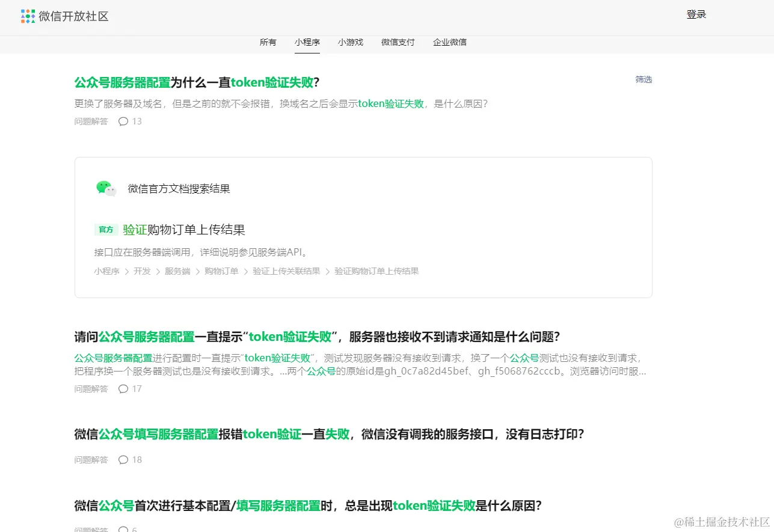This screenshot has width=774, height=532.
Task: Click last breadcrumb 验证购物订单上传结果
Action: [376, 271]
